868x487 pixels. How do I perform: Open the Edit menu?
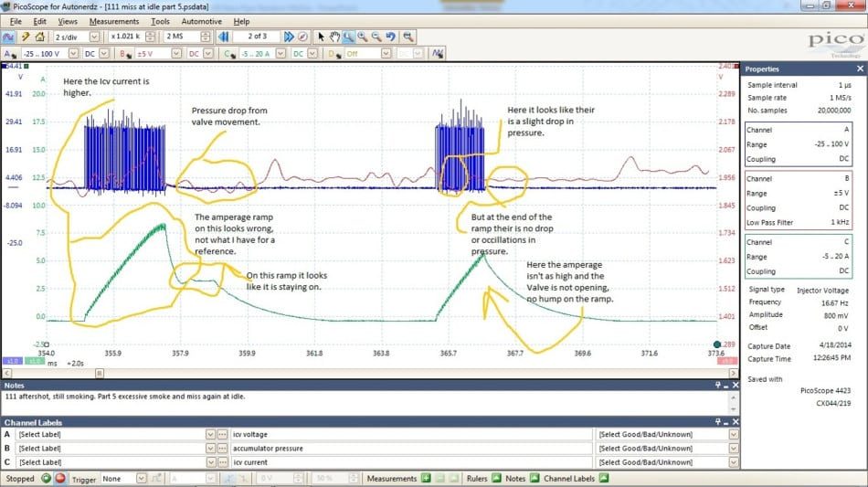click(x=40, y=21)
